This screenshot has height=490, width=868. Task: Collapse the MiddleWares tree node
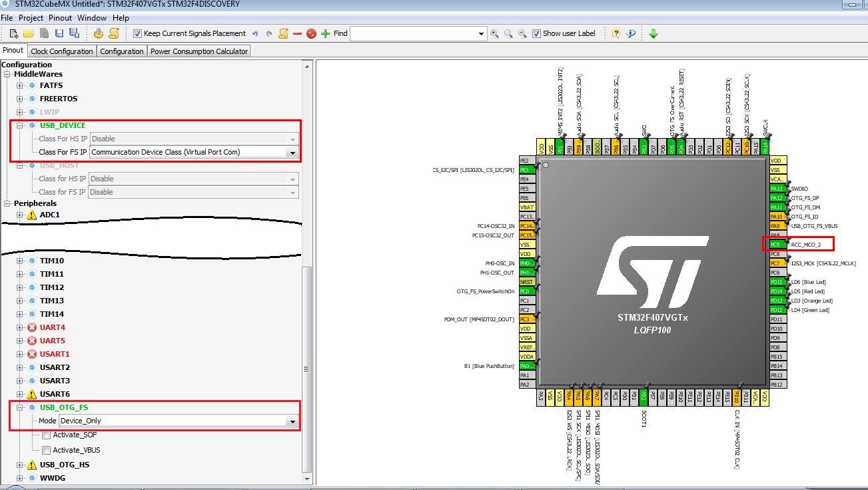7,73
